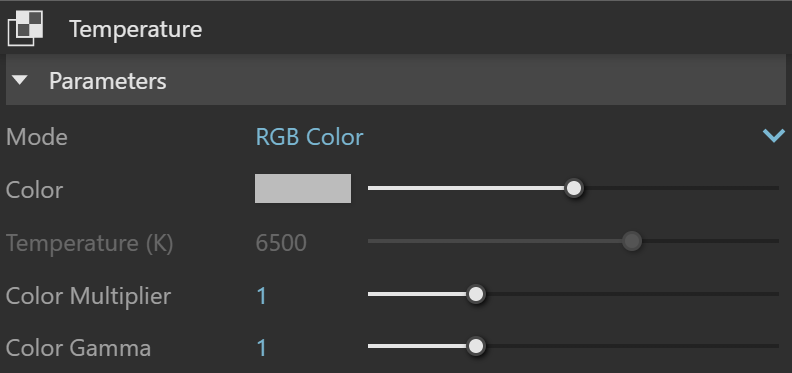Click the dimmed Temperature (K) slider knob
Image resolution: width=792 pixels, height=373 pixels.
[x=631, y=241]
